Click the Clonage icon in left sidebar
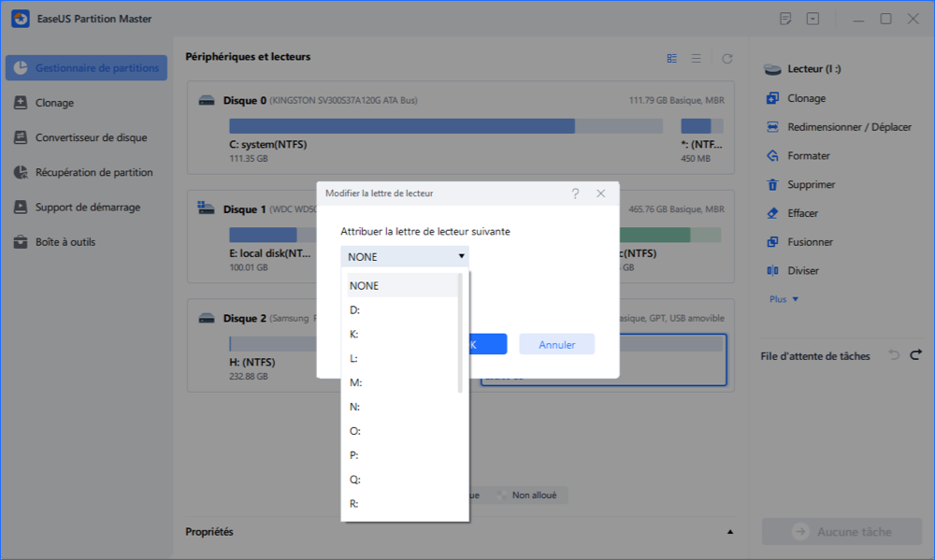This screenshot has width=935, height=560. pos(20,103)
